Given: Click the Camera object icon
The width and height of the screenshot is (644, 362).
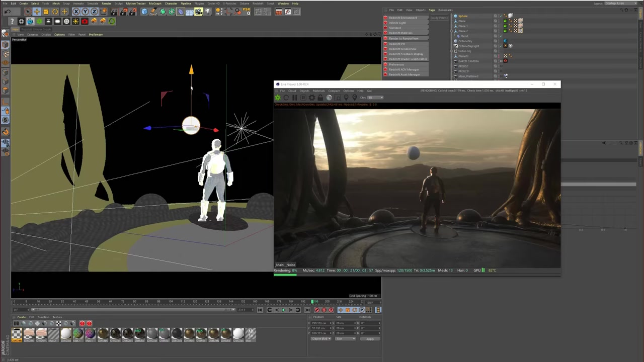Looking at the screenshot, I should click(x=199, y=12).
